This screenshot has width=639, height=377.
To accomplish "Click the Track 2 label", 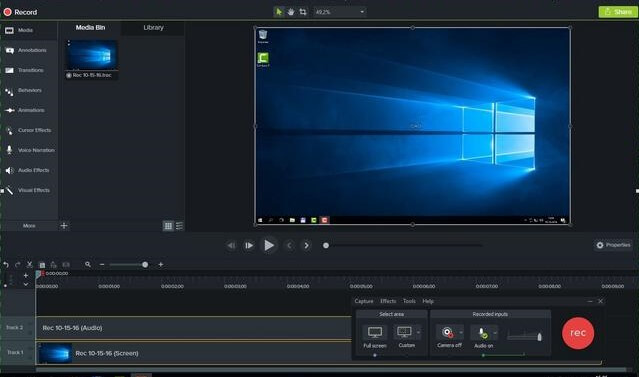I will pos(15,327).
